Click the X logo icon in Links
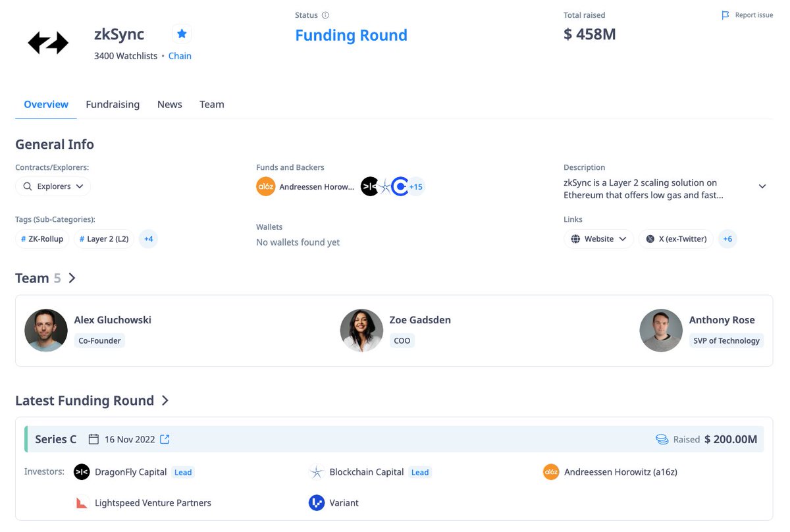The image size is (790, 532). click(x=650, y=239)
